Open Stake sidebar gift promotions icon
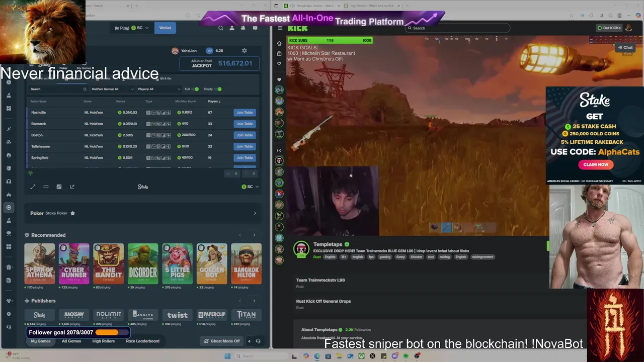644x362 pixels. tap(9, 267)
